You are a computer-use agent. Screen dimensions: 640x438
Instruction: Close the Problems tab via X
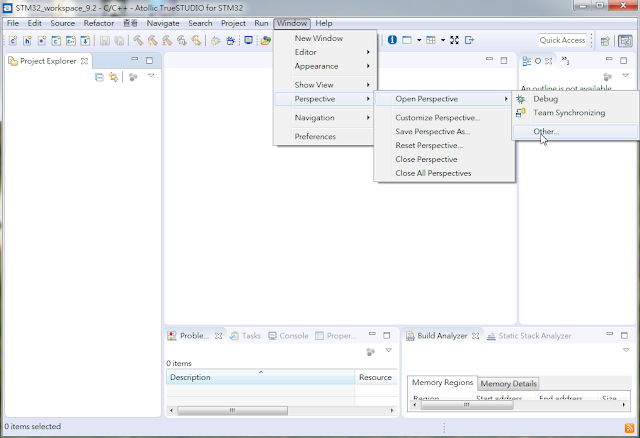pyautogui.click(x=219, y=336)
